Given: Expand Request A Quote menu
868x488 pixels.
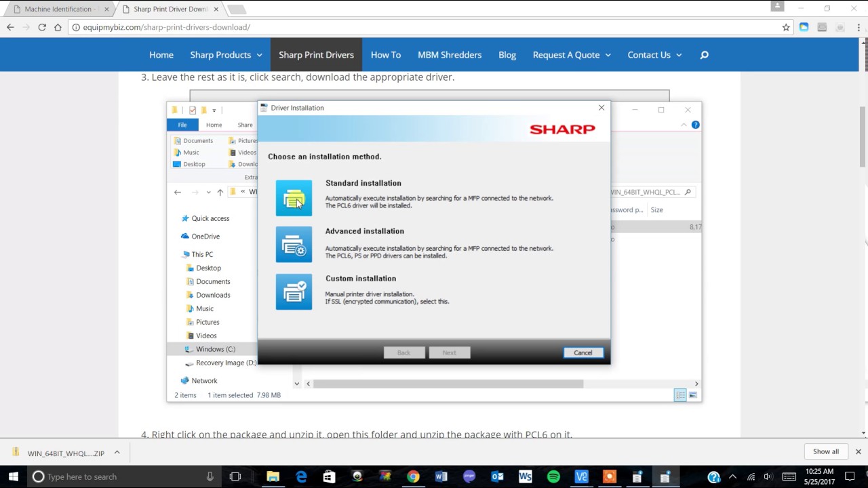Looking at the screenshot, I should tap(572, 55).
